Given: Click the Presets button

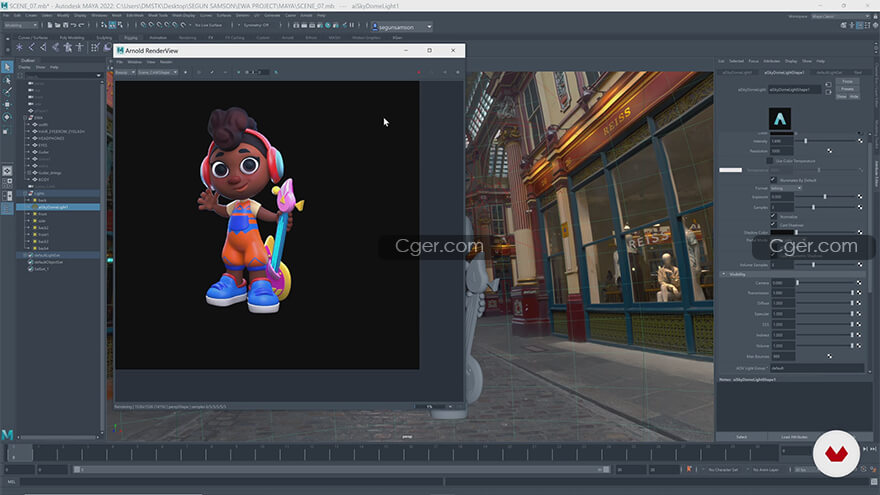Looking at the screenshot, I should (x=847, y=89).
